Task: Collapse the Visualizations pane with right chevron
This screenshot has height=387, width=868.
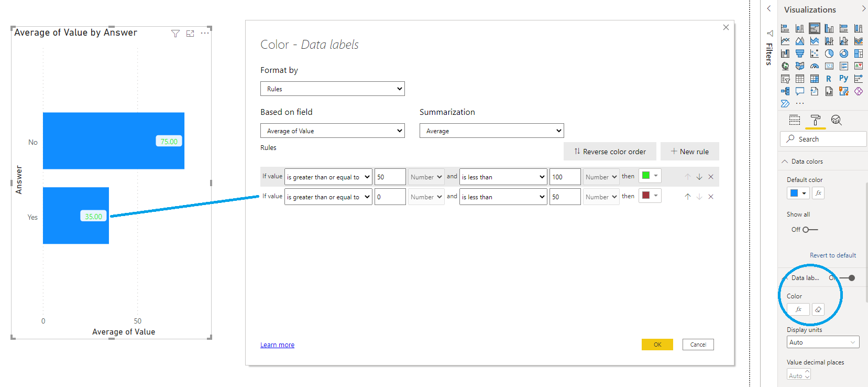Action: [863, 9]
